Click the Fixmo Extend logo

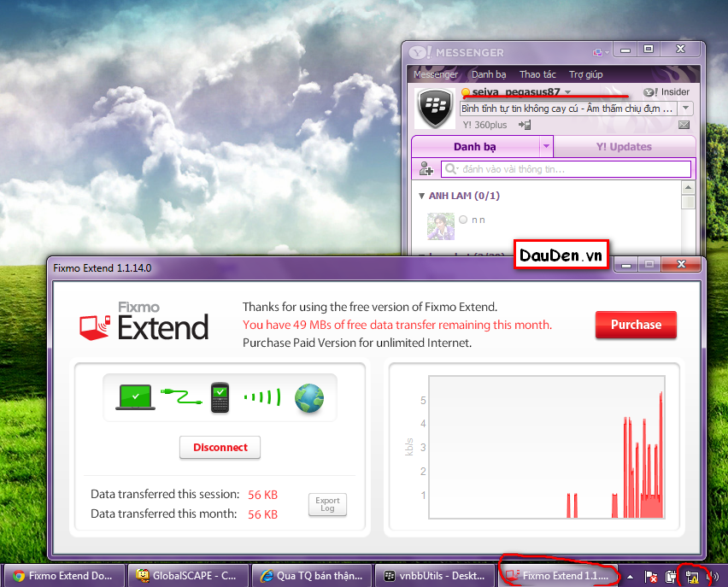(x=144, y=321)
